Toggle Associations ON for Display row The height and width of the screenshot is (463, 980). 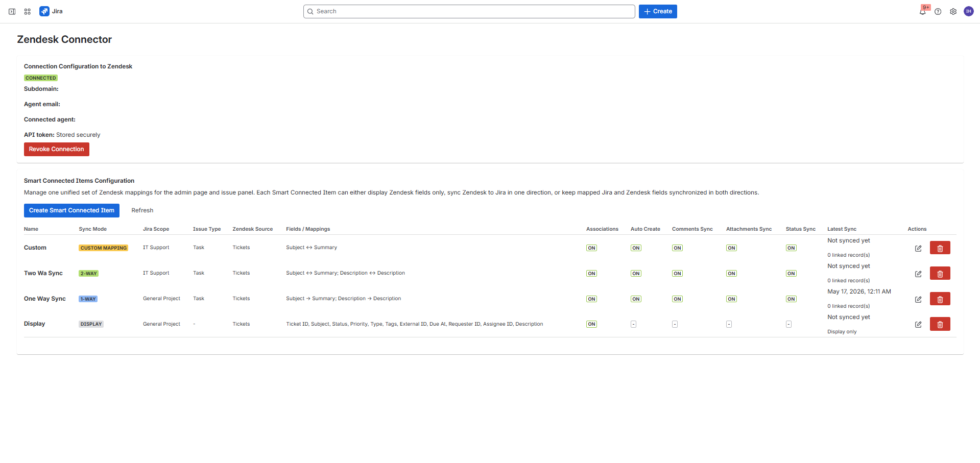(x=591, y=324)
